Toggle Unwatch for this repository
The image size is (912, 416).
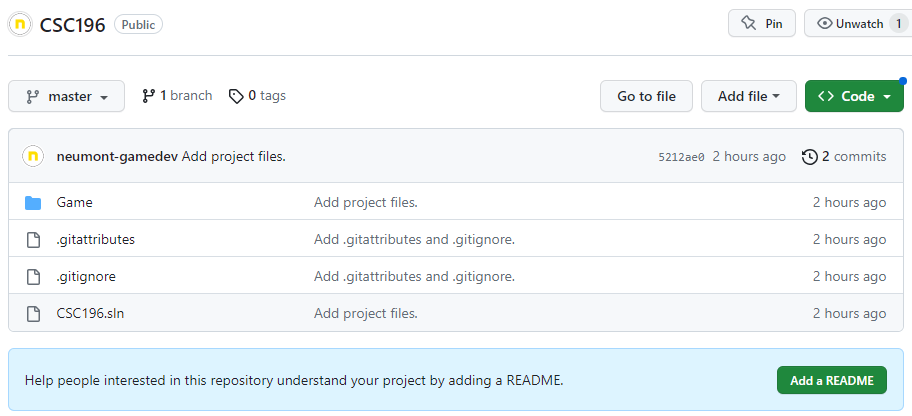858,24
